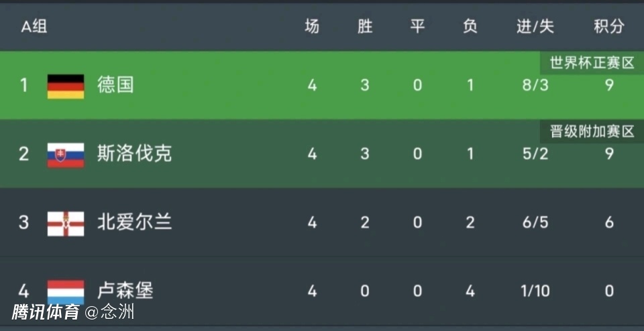644x331 pixels.
Task: Click the 场 column header
Action: coord(312,27)
